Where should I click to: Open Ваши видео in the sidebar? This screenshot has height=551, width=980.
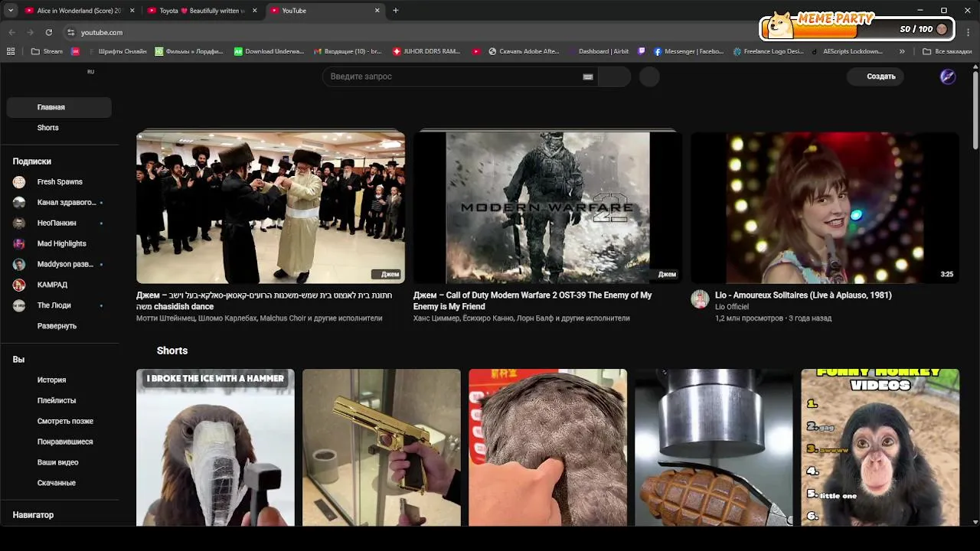click(x=59, y=462)
